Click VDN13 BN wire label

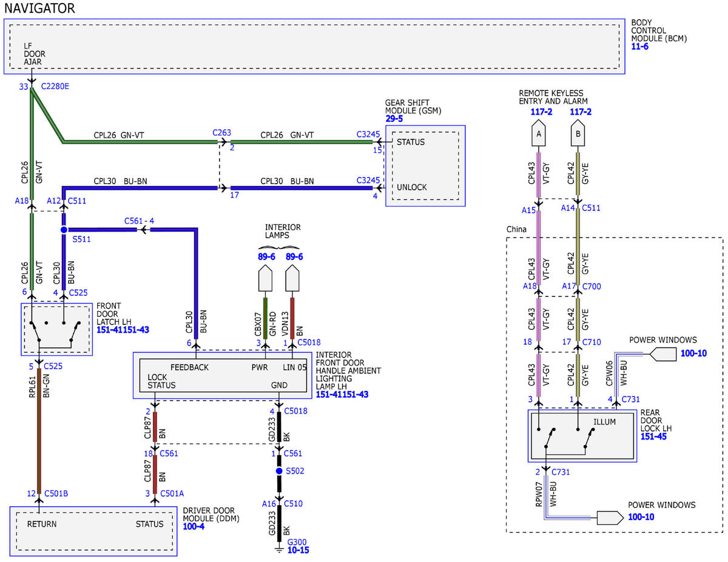[292, 324]
